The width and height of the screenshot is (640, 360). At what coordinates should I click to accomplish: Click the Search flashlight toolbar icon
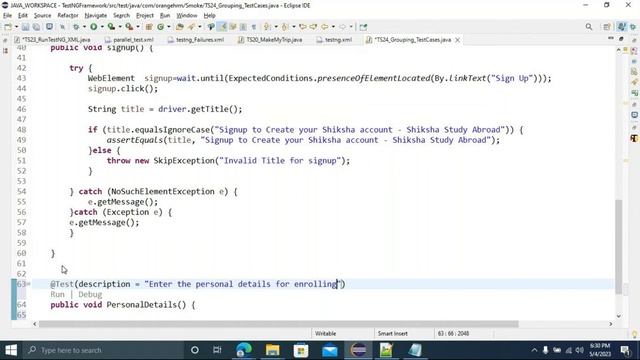(x=191, y=27)
